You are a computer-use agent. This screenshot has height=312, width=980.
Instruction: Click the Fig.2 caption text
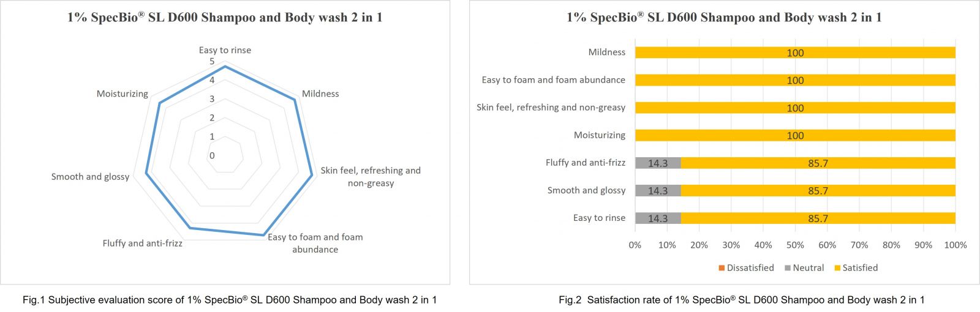coord(742,300)
